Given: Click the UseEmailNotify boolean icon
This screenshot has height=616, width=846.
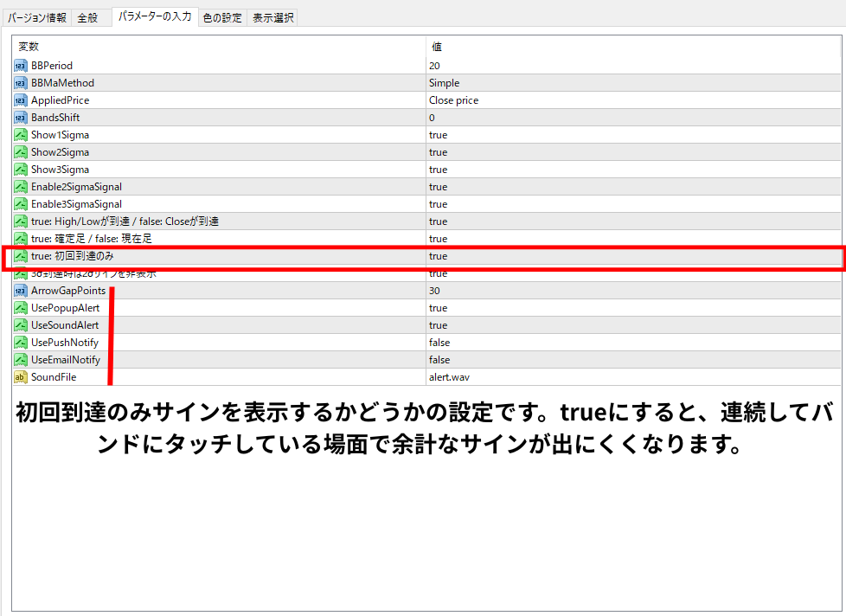Looking at the screenshot, I should (x=21, y=360).
